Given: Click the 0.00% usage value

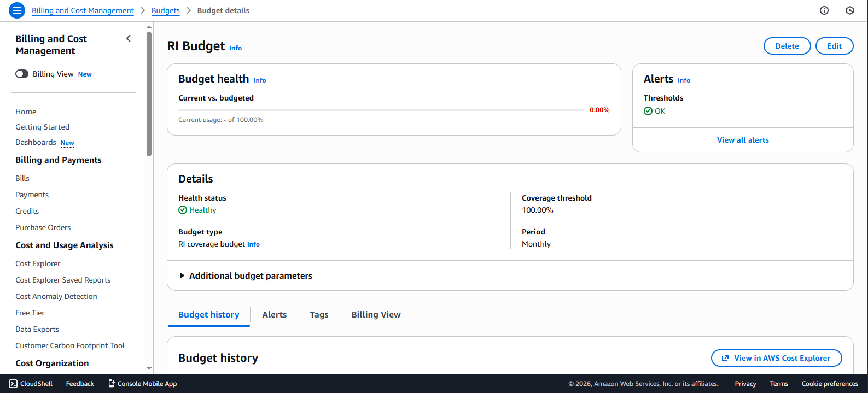Looking at the screenshot, I should tap(599, 110).
